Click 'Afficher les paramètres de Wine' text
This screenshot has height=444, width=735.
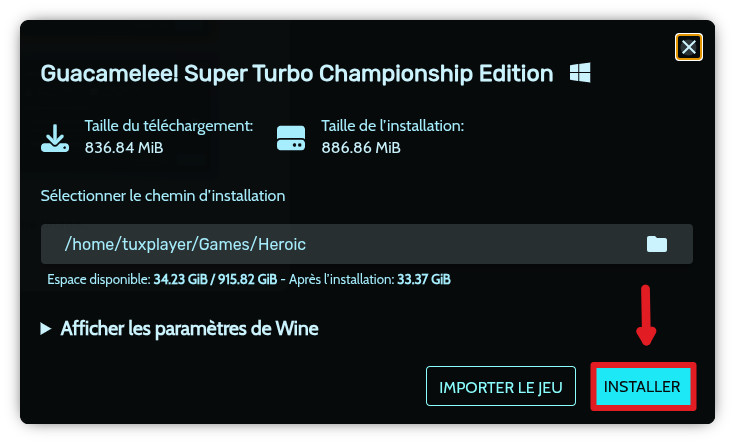pyautogui.click(x=189, y=328)
